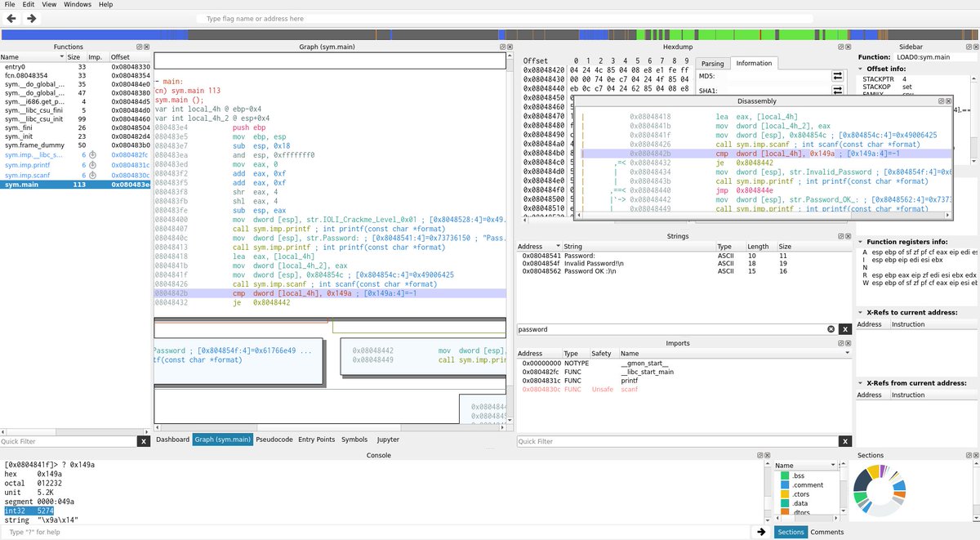
Task: Collapse the Offset info section
Action: click(x=860, y=69)
